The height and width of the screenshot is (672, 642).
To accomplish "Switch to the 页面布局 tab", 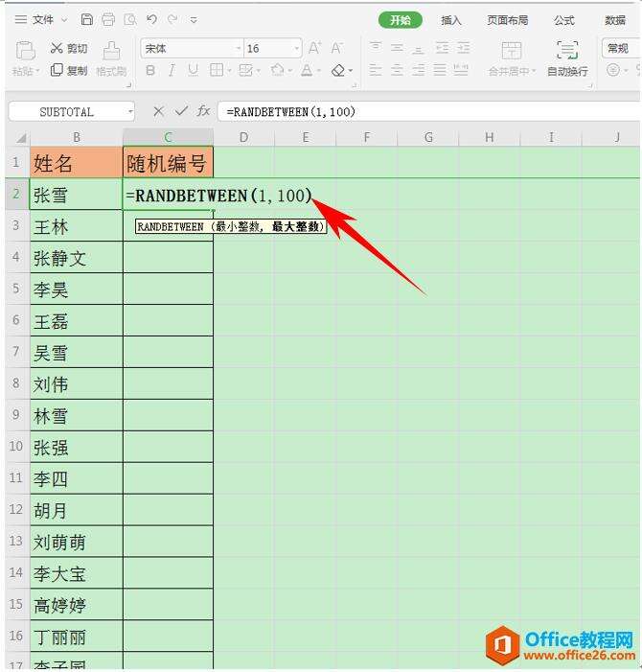I will coord(507,20).
